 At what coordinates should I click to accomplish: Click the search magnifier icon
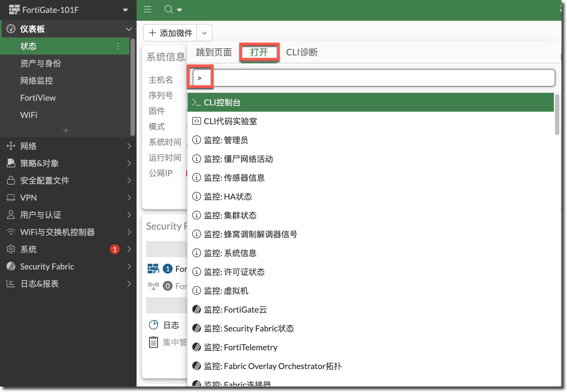(x=169, y=10)
